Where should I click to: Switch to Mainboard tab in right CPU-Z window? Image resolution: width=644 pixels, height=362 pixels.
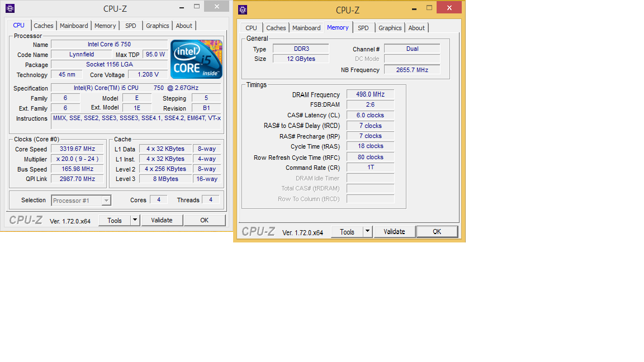306,28
